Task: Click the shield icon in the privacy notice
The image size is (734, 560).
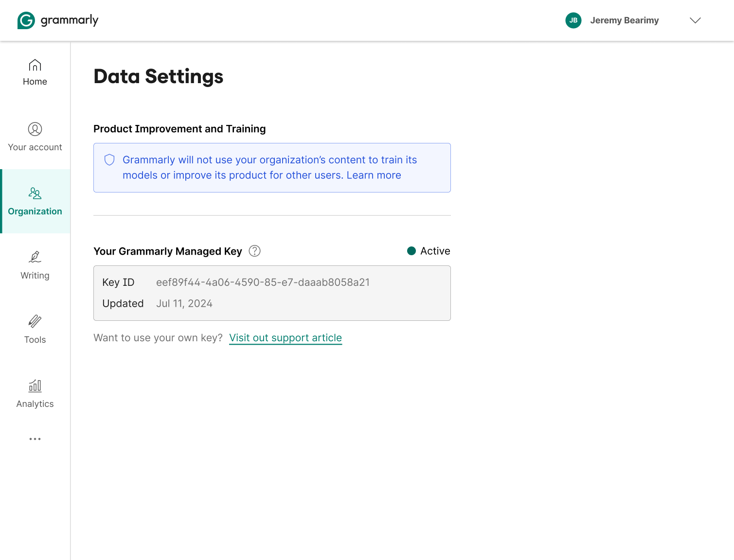Action: click(x=109, y=159)
